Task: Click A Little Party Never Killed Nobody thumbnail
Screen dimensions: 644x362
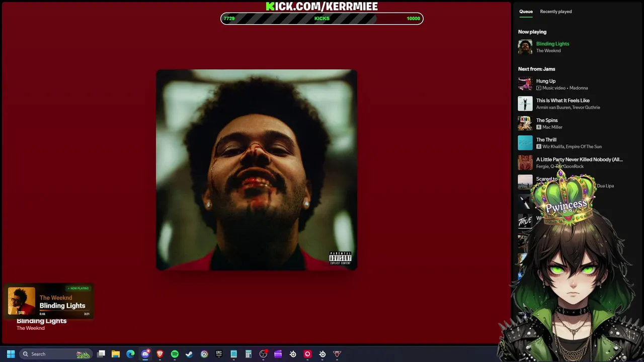Action: [525, 162]
